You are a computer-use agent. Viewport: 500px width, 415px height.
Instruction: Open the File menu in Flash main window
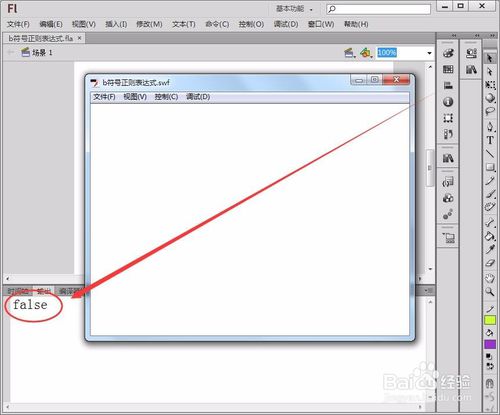click(x=18, y=24)
